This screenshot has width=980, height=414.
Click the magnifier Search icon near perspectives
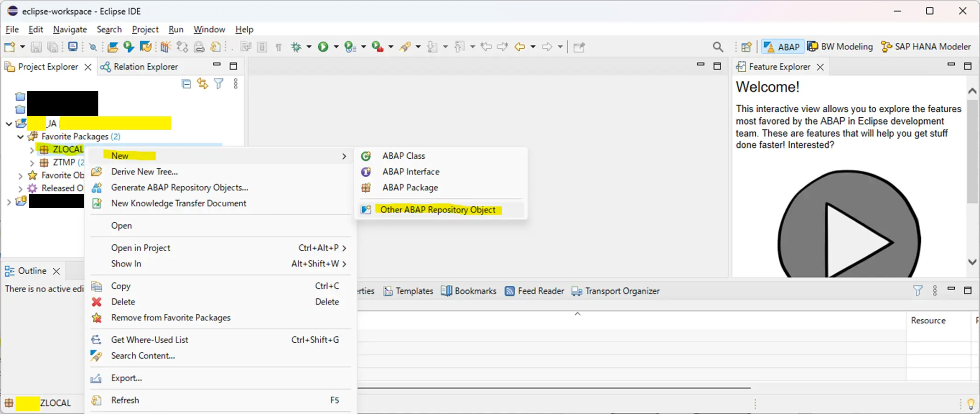coord(718,47)
